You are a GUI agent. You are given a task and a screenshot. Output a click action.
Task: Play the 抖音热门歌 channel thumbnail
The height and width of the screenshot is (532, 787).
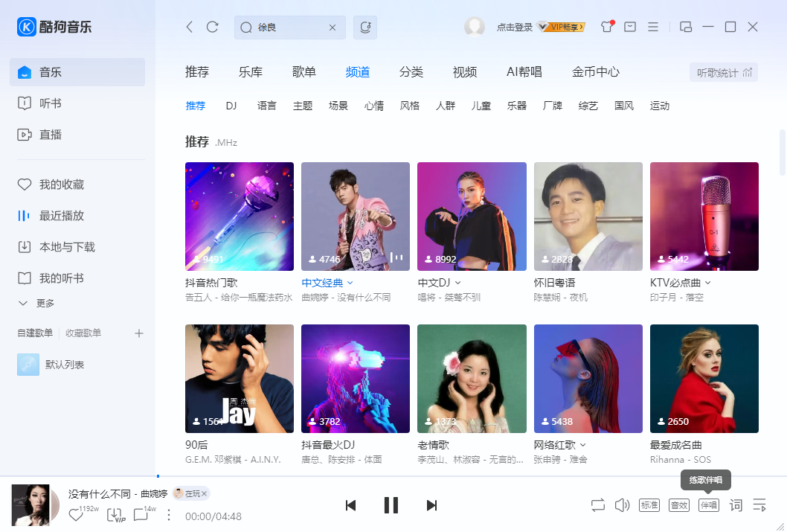(x=240, y=217)
